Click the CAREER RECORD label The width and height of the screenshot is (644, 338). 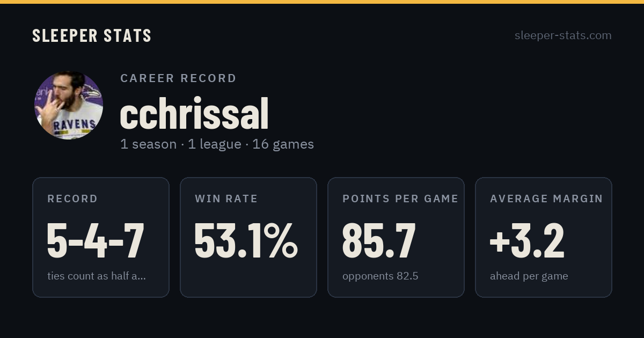pyautogui.click(x=178, y=78)
